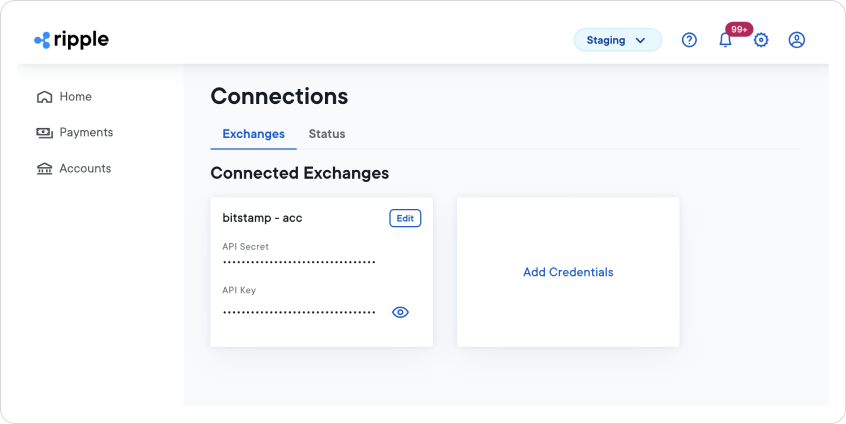Expand the chevron arrow beside Staging

click(x=641, y=41)
